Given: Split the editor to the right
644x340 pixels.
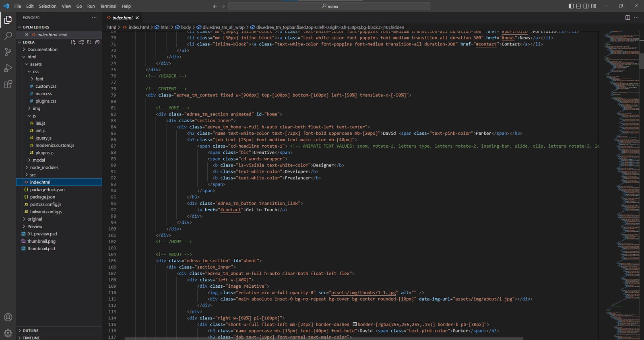Looking at the screenshot, I should pos(627,18).
